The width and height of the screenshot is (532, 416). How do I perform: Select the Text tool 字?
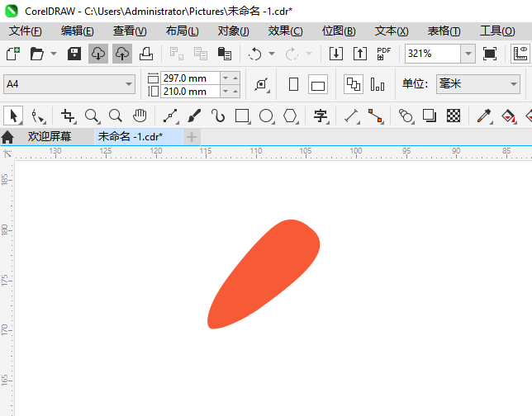pos(321,116)
